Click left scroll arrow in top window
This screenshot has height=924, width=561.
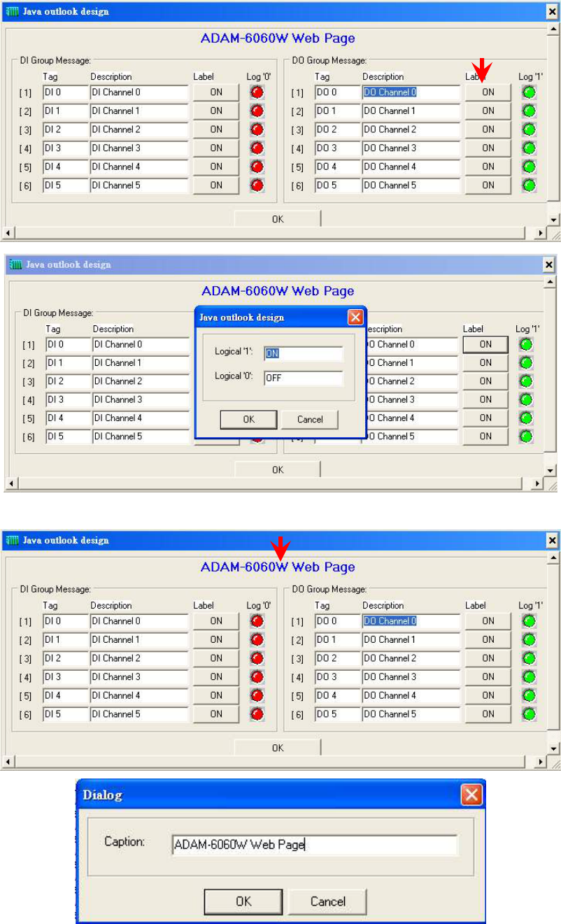[9, 234]
